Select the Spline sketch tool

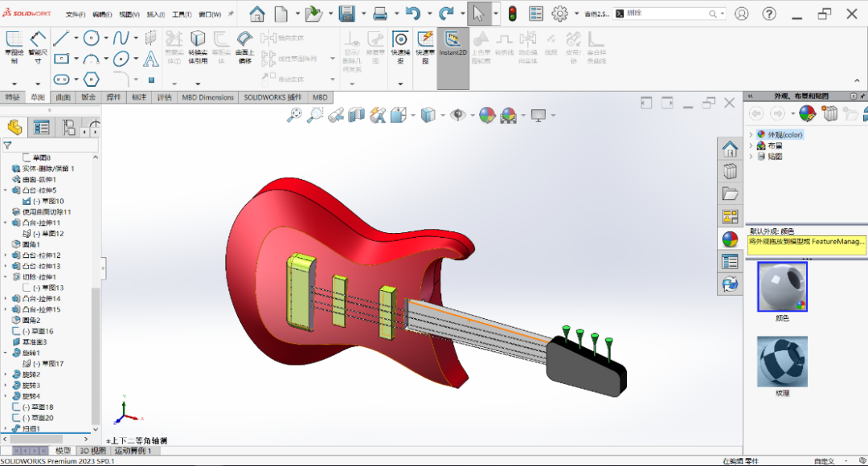click(x=121, y=39)
